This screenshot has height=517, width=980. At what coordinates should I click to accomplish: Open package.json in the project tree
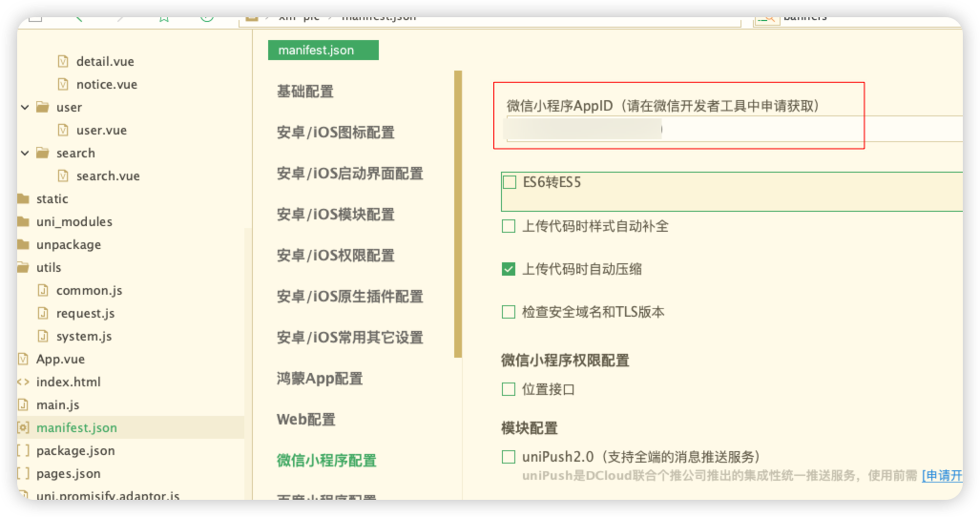pos(75,451)
